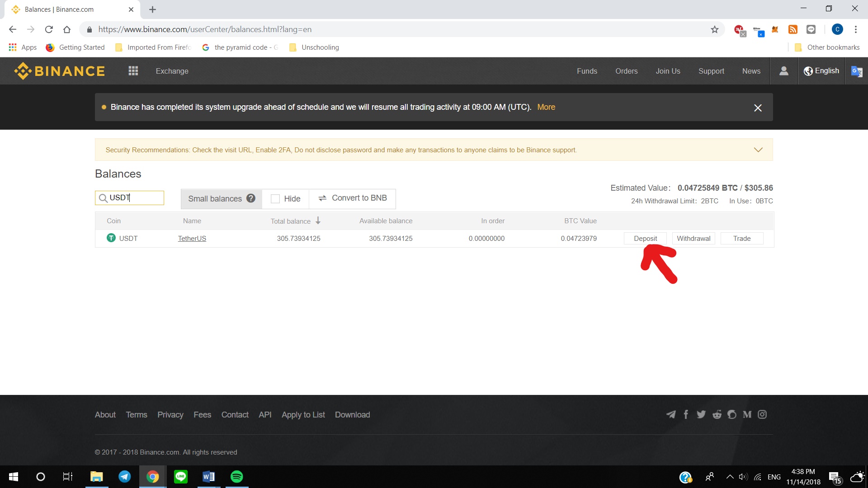This screenshot has height=488, width=868.
Task: Open the Twitter icon in footer
Action: tap(701, 414)
